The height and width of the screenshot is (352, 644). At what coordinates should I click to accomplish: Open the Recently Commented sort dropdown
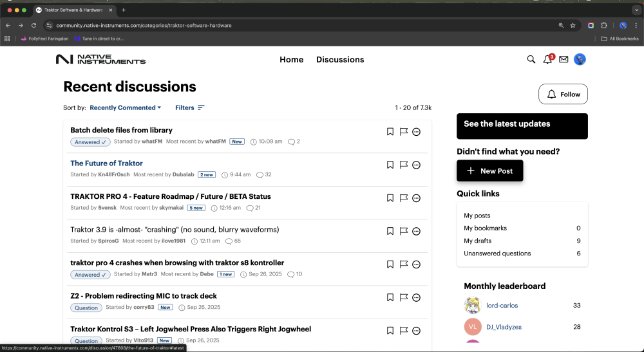click(x=126, y=107)
